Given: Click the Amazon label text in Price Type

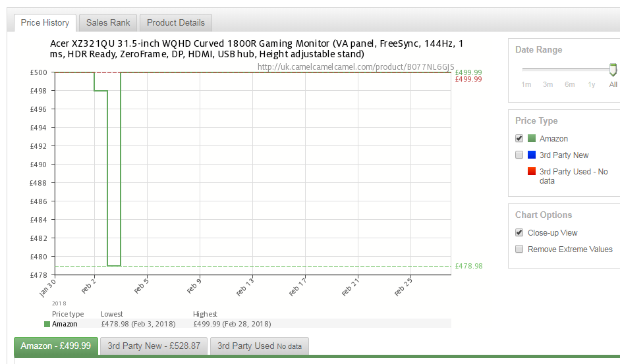Looking at the screenshot, I should [553, 139].
